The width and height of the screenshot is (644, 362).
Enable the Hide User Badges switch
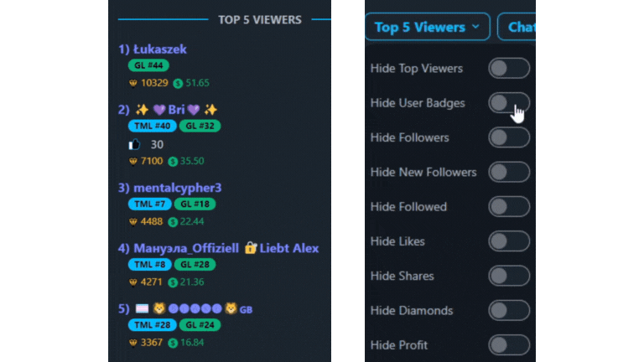509,102
